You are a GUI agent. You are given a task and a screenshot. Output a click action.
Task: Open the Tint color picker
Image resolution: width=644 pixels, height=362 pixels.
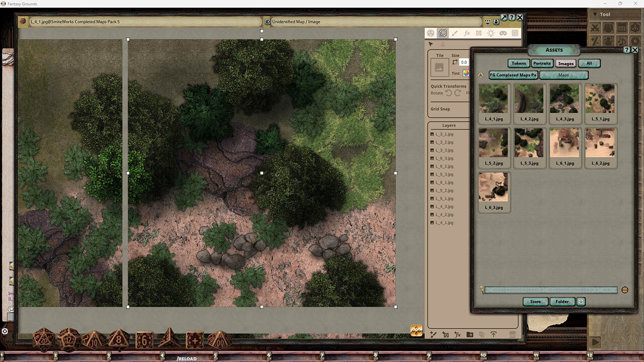(465, 73)
